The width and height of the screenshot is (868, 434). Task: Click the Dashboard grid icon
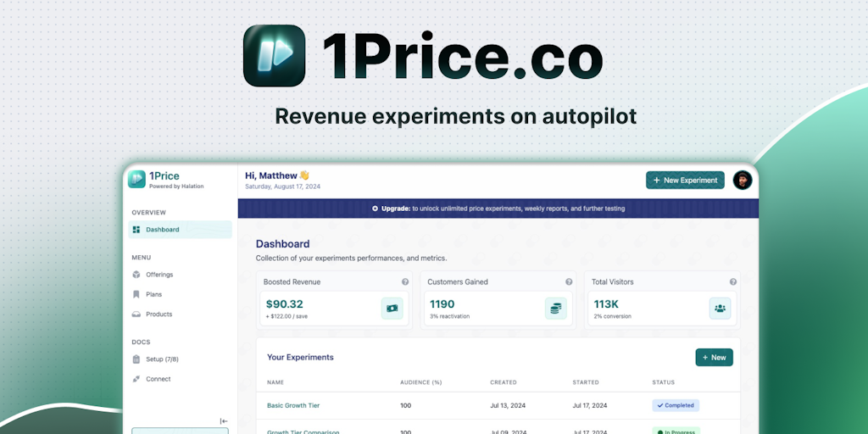[x=136, y=230]
